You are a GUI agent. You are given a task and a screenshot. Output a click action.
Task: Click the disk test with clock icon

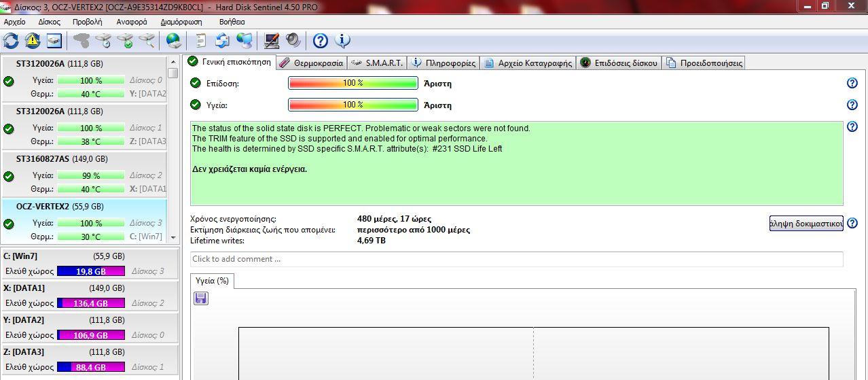103,41
